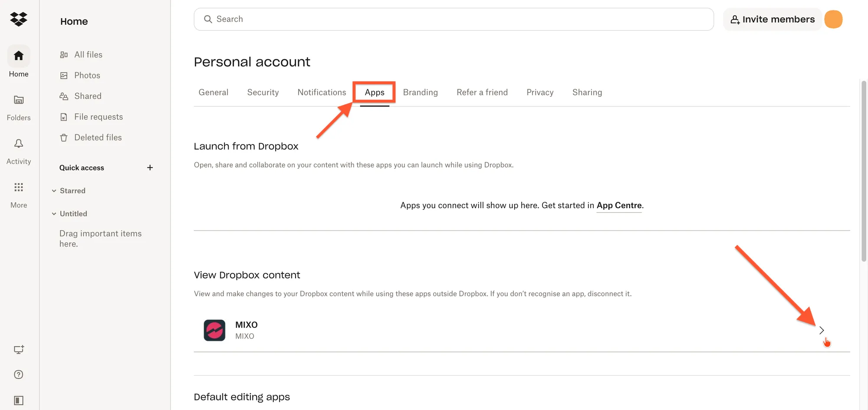Switch to the Privacy tab
Screen dimensions: 868x410
539,92
